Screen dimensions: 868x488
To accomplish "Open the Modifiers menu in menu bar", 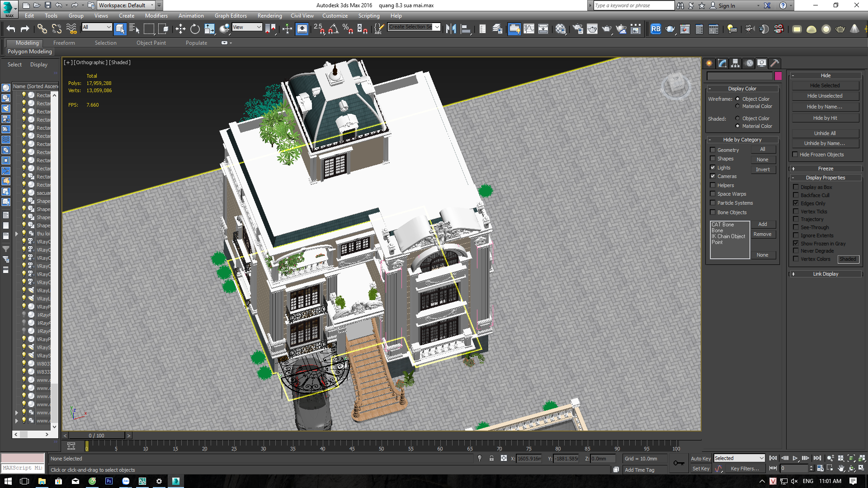I will 156,16.
